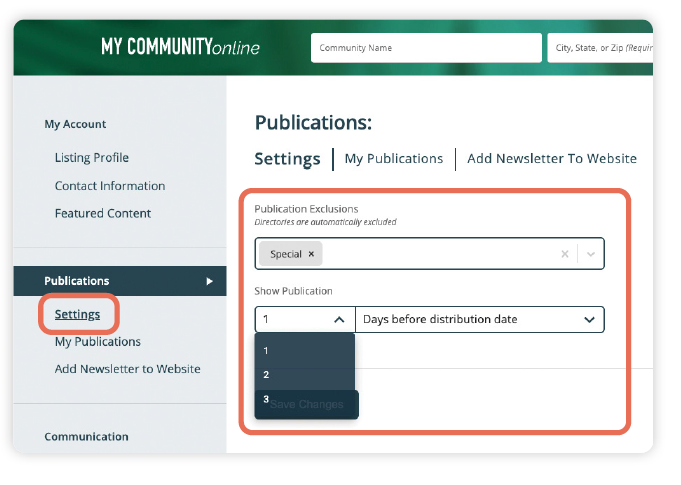The height and width of the screenshot is (485, 681).
Task: Clear all publication exclusions
Action: tap(564, 254)
